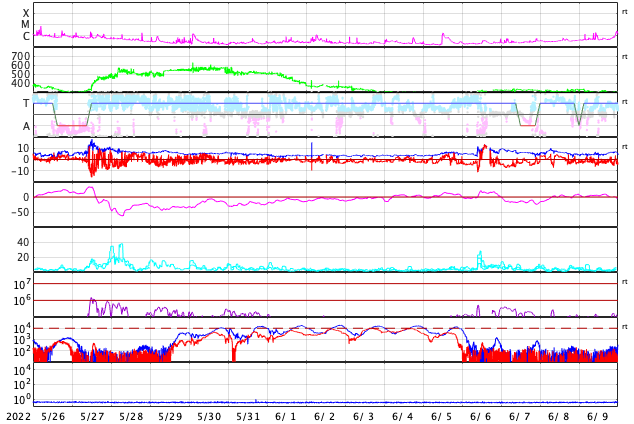The width and height of the screenshot is (634, 424).
Task: Click the 6/ 9 date label
Action: click(x=598, y=417)
